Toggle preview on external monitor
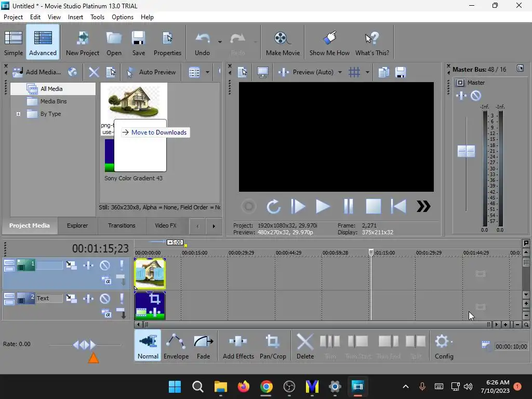The height and width of the screenshot is (399, 532). coord(262,72)
